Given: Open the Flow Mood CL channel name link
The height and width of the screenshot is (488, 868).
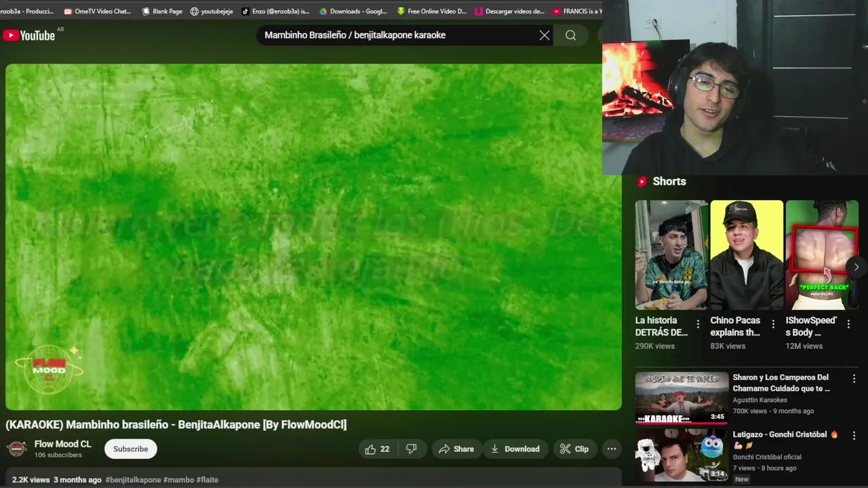Looking at the screenshot, I should (x=62, y=444).
